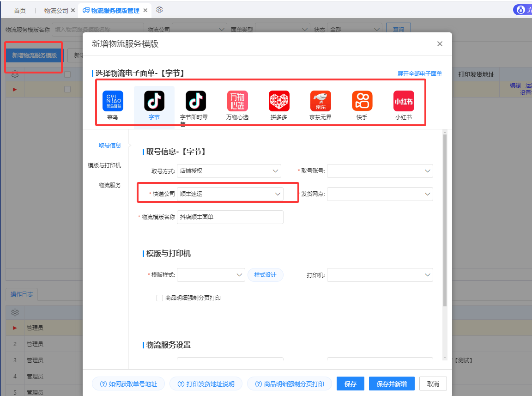This screenshot has width=532, height=396.
Task: Select the 物流服务模版管理 tab
Action: click(115, 11)
